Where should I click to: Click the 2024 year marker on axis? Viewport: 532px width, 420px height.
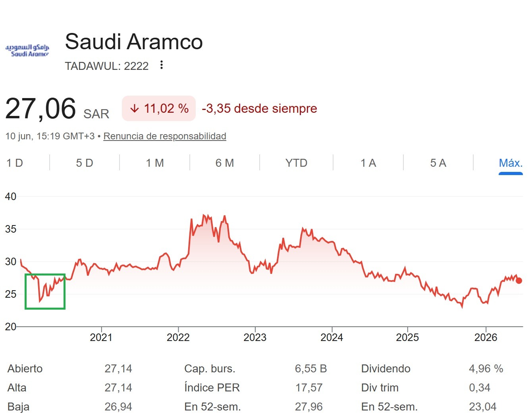[x=332, y=337]
